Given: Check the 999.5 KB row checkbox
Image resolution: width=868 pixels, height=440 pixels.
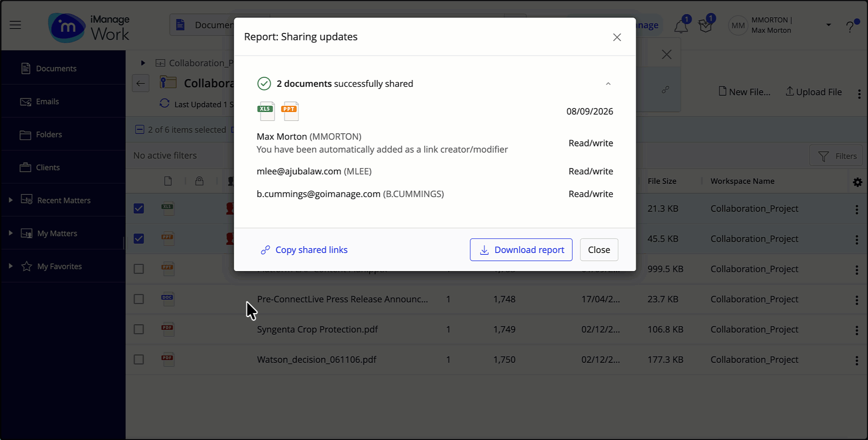Looking at the screenshot, I should point(139,269).
